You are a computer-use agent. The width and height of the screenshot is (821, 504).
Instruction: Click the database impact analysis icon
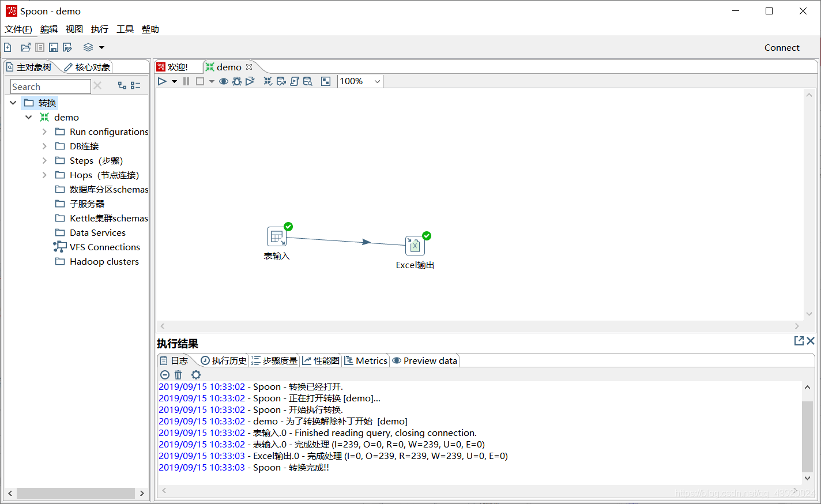(281, 81)
